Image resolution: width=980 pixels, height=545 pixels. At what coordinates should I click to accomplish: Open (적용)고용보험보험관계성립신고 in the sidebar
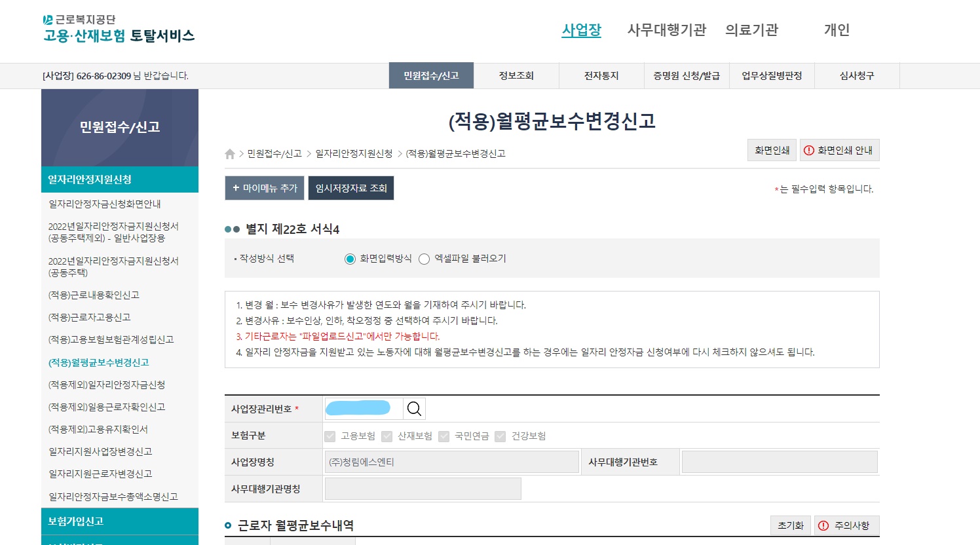(111, 340)
